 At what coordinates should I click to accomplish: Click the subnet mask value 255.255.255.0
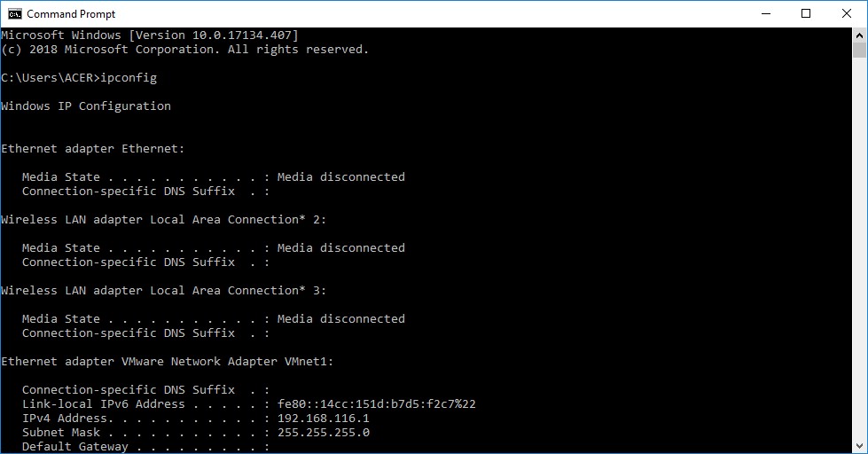click(324, 433)
